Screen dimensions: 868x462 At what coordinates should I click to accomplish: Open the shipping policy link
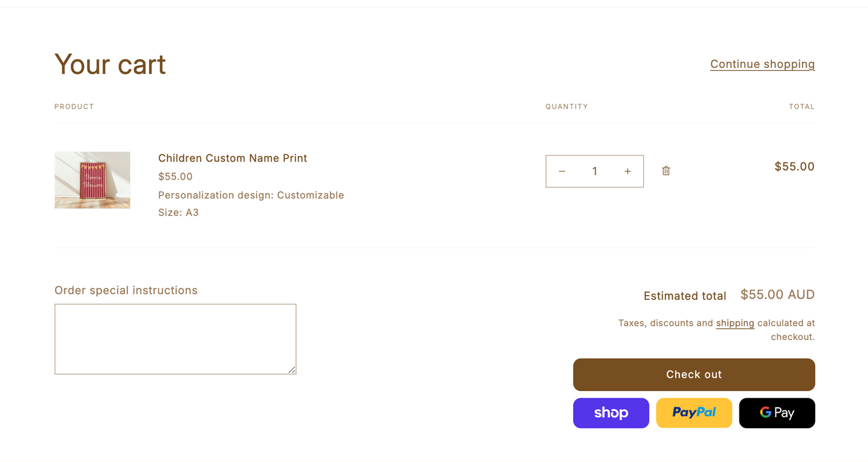coord(735,323)
